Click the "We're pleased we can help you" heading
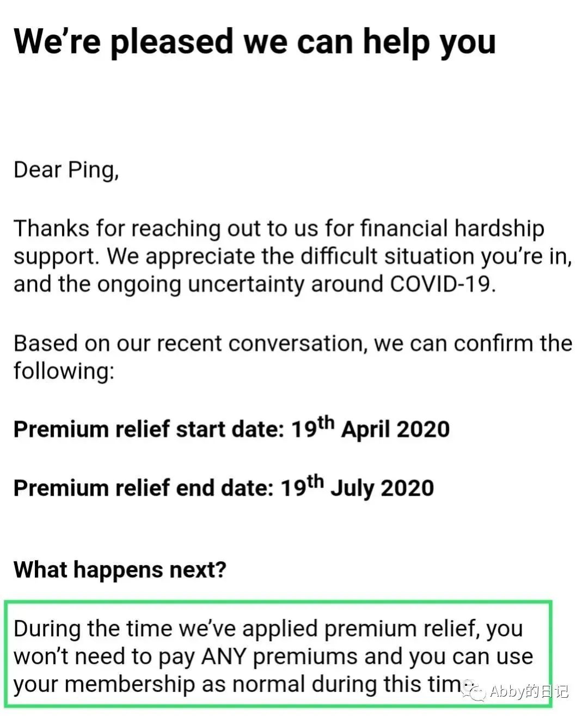The image size is (588, 719). click(254, 42)
